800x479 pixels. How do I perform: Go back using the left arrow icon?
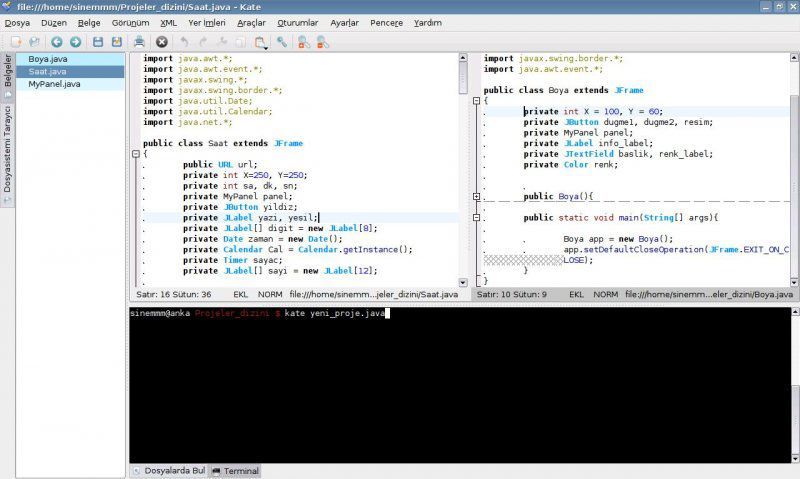(56, 42)
